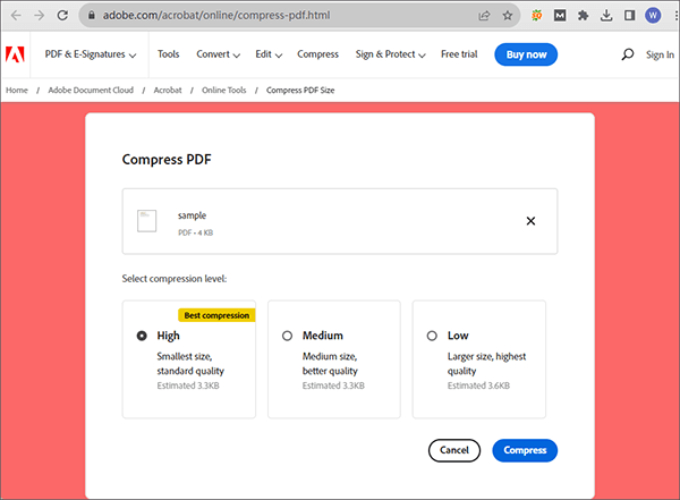Viewport: 680px width, 500px height.
Task: Reload the page with refresh icon
Action: click(x=62, y=16)
